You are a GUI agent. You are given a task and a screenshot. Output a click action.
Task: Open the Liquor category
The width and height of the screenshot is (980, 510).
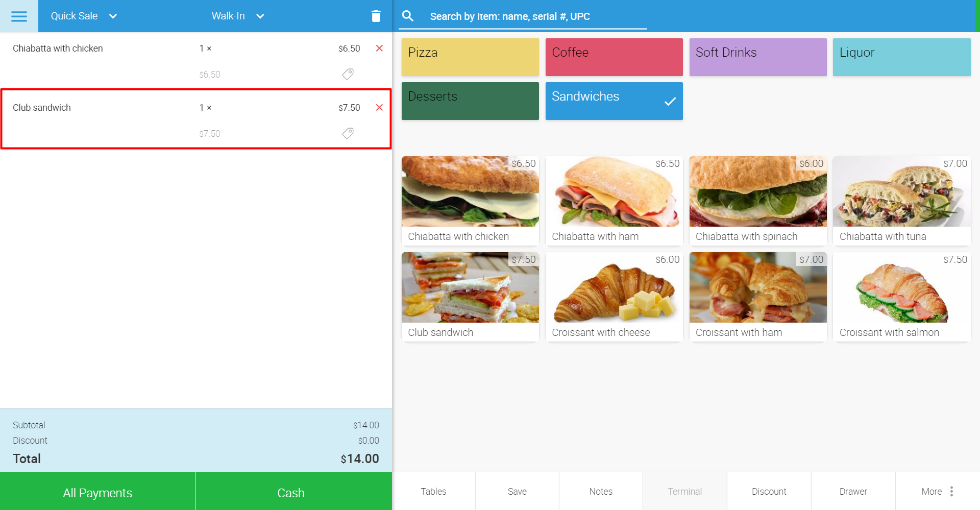[902, 57]
